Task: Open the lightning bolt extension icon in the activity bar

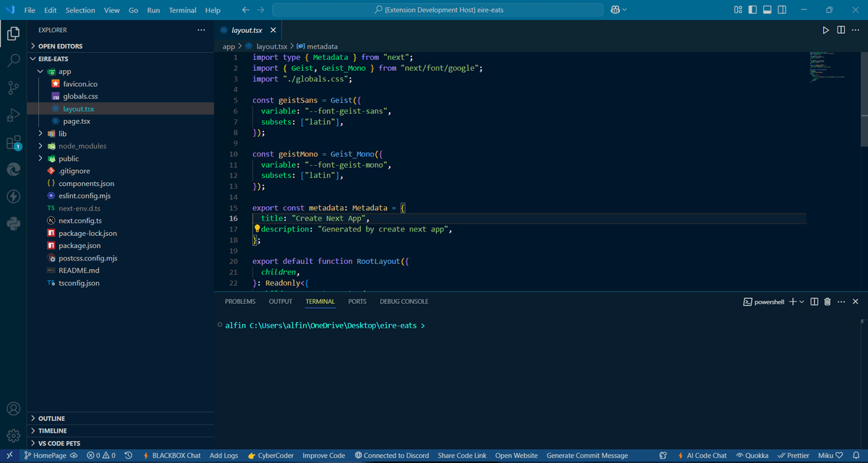Action: coord(13,197)
